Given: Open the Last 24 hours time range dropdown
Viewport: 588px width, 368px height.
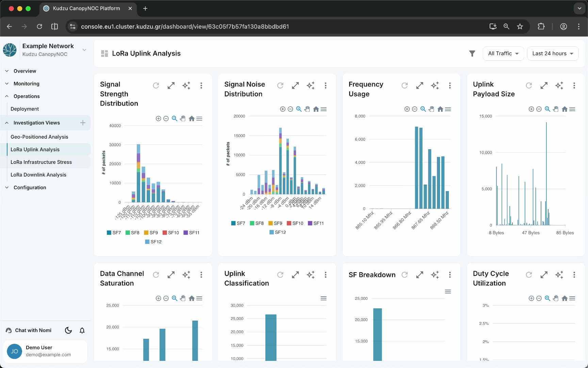Looking at the screenshot, I should [553, 53].
